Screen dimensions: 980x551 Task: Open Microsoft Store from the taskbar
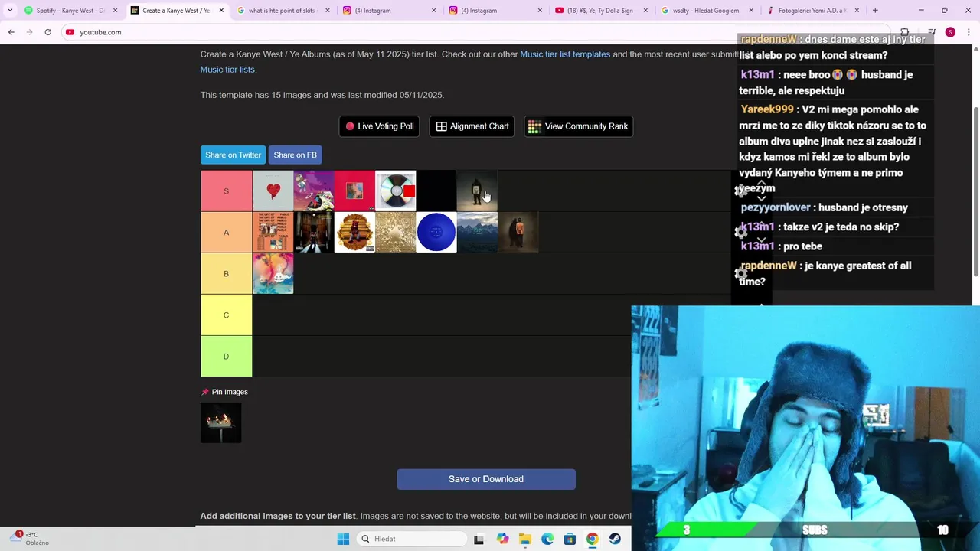570,539
